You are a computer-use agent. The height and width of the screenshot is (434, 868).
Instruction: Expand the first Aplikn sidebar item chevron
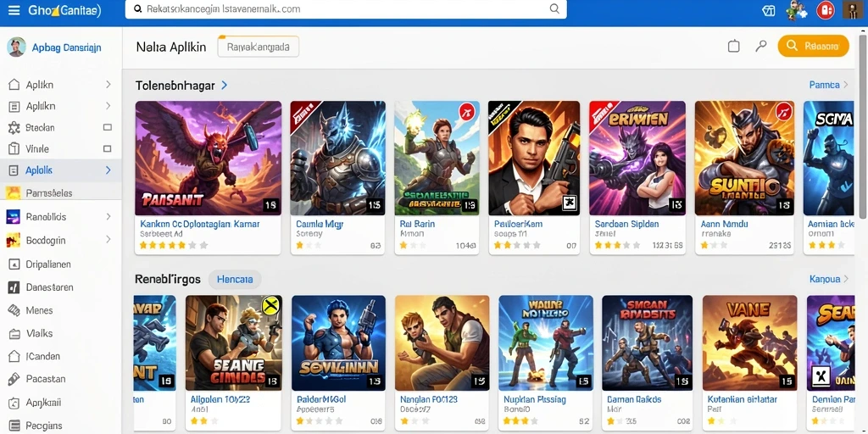tap(108, 85)
